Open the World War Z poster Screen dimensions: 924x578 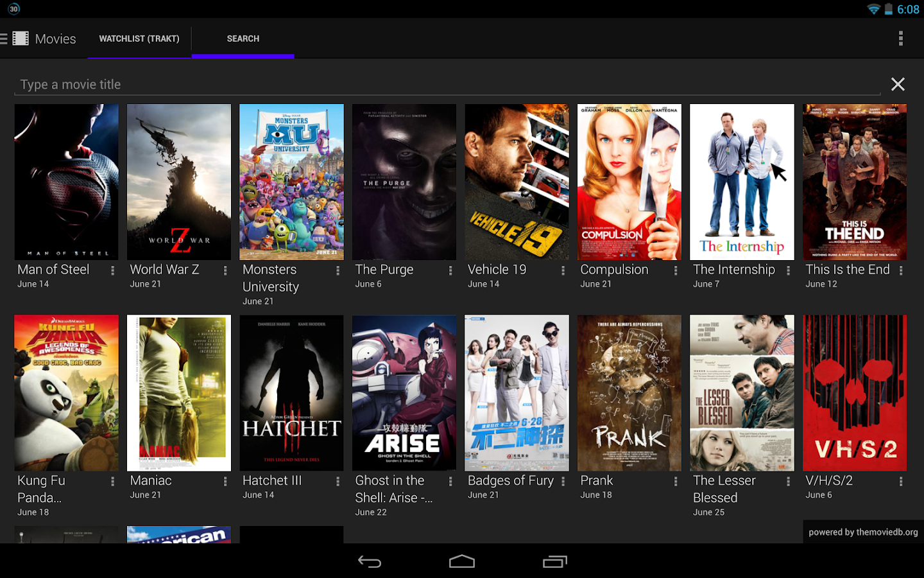pyautogui.click(x=179, y=182)
